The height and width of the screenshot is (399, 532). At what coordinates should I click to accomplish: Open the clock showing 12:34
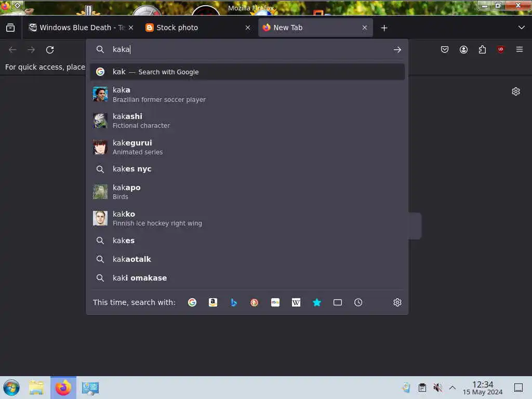pyautogui.click(x=483, y=388)
